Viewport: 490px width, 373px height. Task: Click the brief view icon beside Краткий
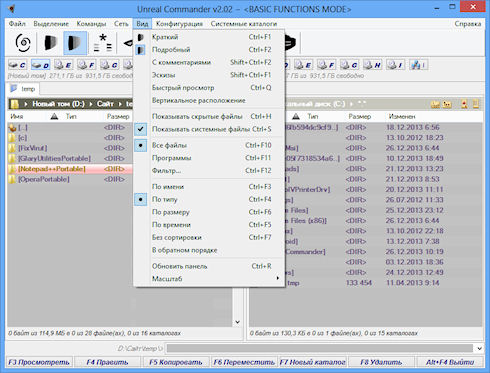click(141, 37)
